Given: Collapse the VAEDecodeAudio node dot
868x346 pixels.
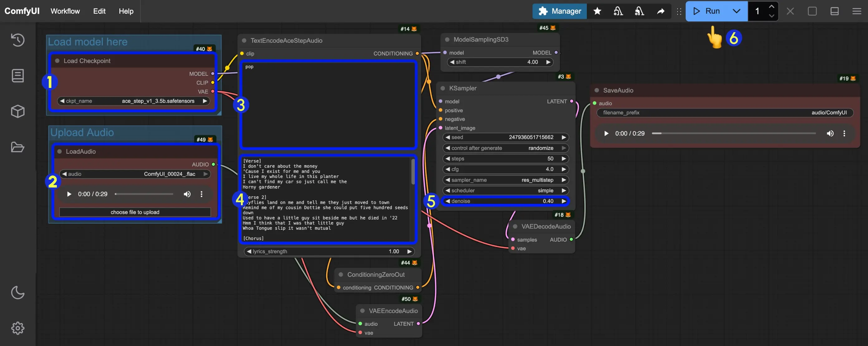Looking at the screenshot, I should [x=515, y=226].
